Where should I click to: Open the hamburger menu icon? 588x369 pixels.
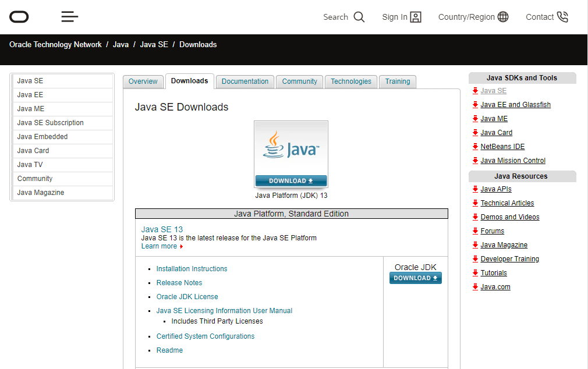[70, 16]
